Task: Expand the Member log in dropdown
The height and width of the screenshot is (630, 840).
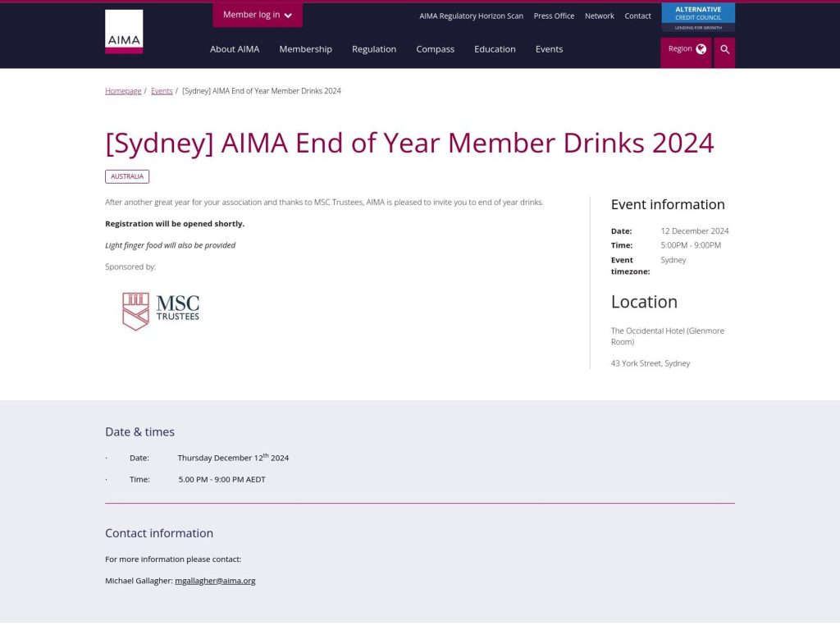Action: 257,15
